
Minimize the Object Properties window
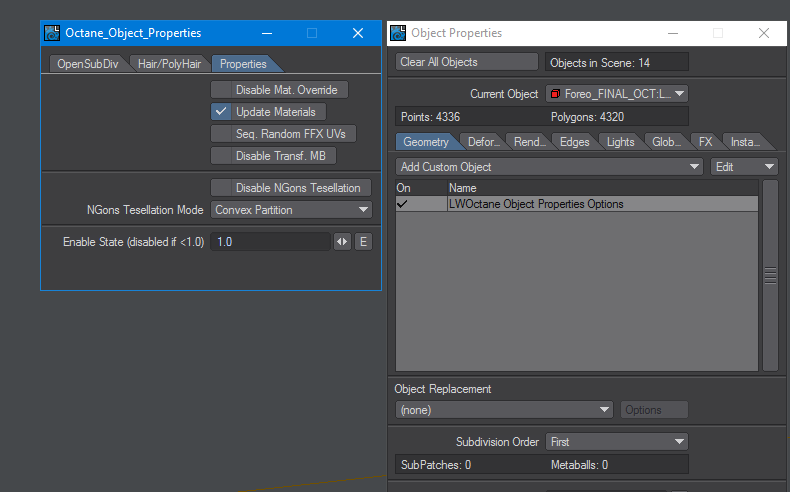click(x=673, y=33)
